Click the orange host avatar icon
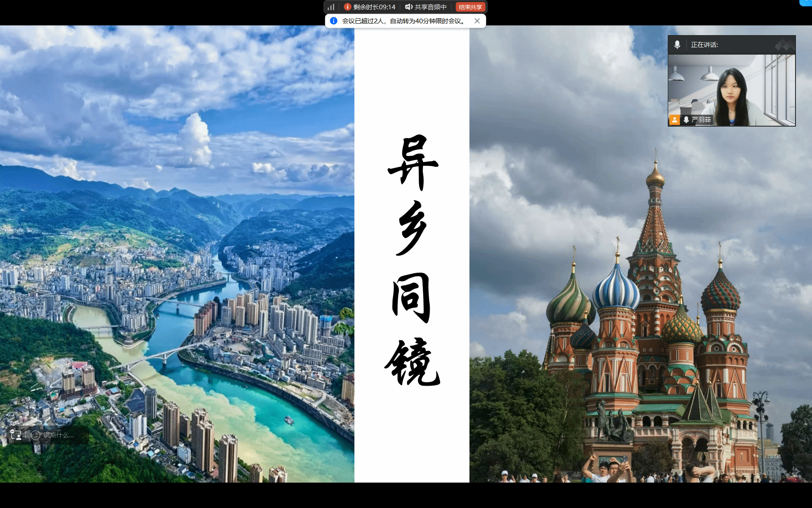The height and width of the screenshot is (508, 812). tap(675, 120)
